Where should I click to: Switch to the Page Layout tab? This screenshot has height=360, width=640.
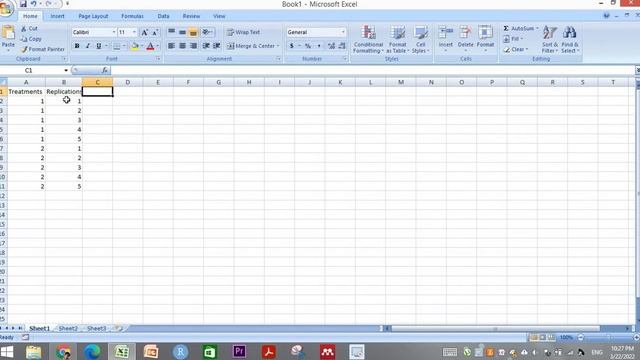pos(93,16)
